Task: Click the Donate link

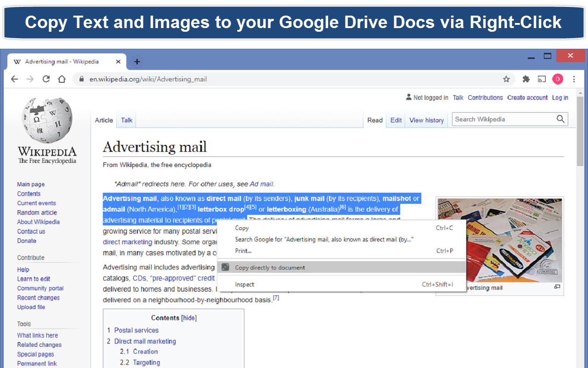Action: [27, 241]
